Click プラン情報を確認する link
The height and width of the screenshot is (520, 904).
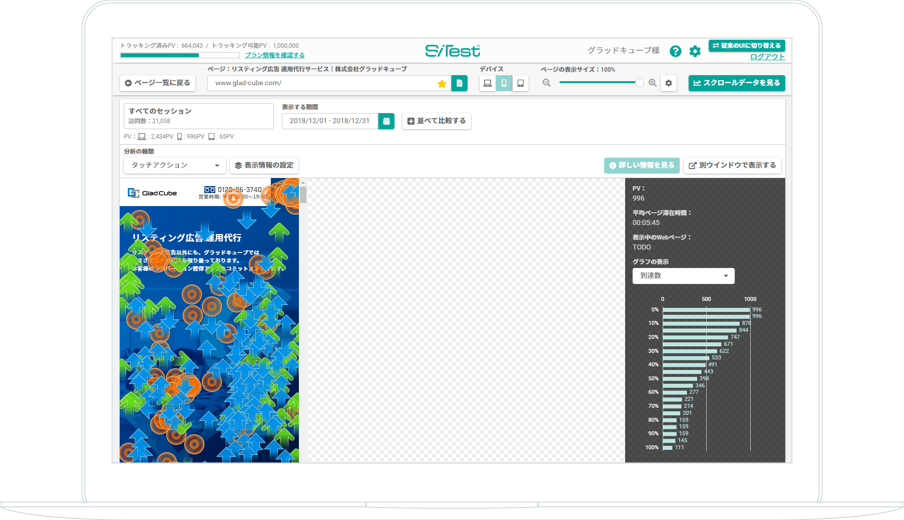click(x=274, y=55)
